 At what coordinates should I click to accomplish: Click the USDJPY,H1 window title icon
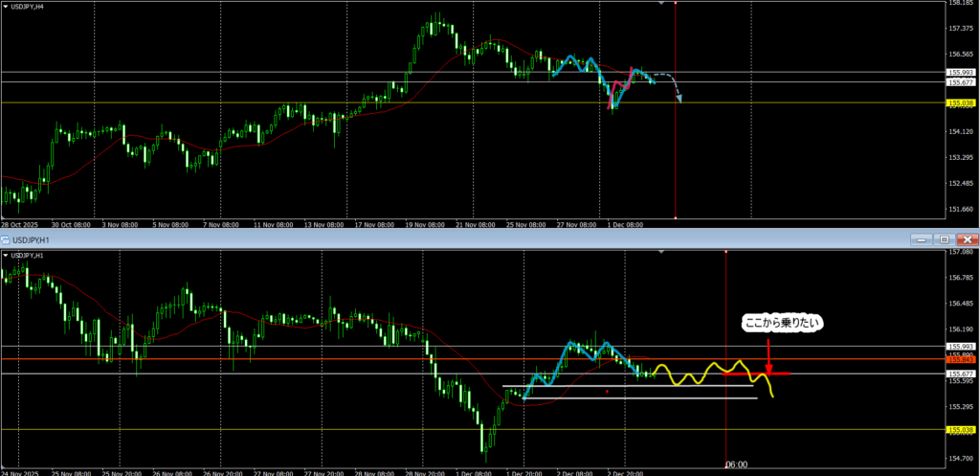tap(8, 238)
